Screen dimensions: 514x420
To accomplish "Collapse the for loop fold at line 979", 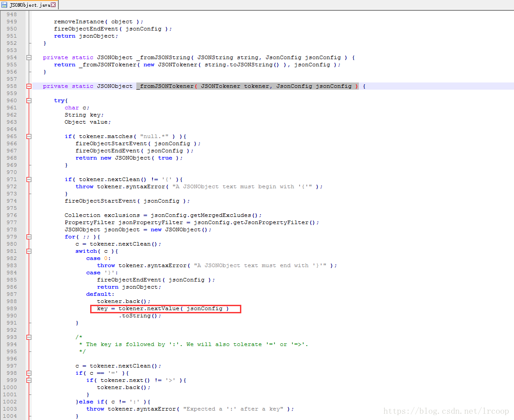I will click(29, 237).
